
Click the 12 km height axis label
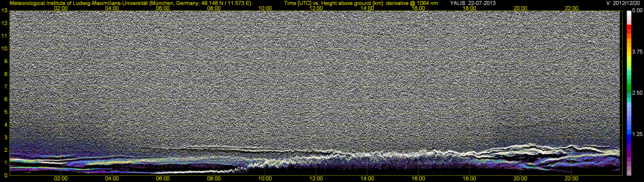tap(5, 23)
